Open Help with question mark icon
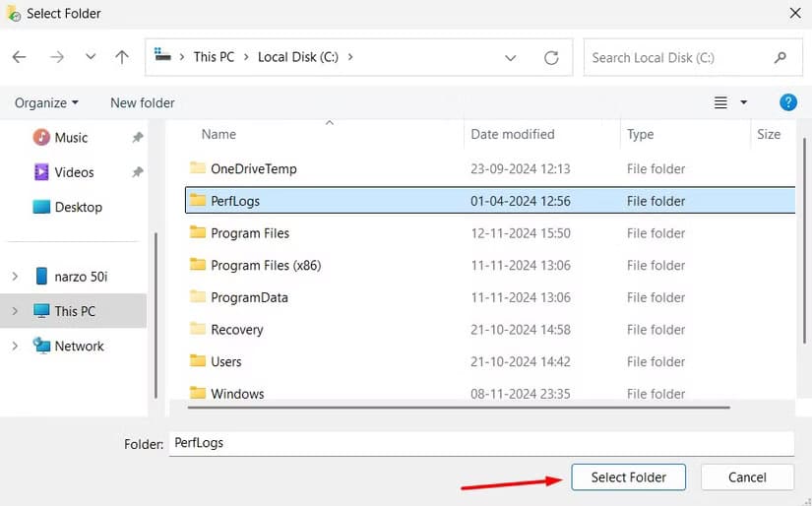This screenshot has width=812, height=506. point(788,102)
